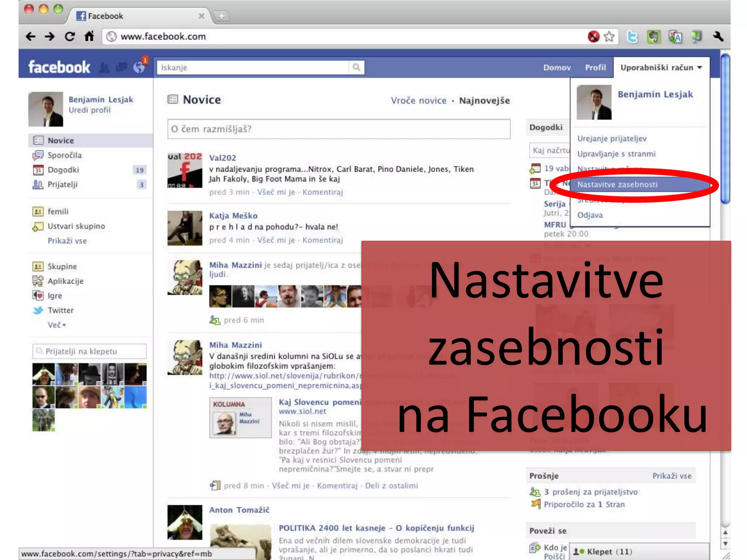747x560 pixels.
Task: Click the browser forward arrow
Action: pos(50,36)
